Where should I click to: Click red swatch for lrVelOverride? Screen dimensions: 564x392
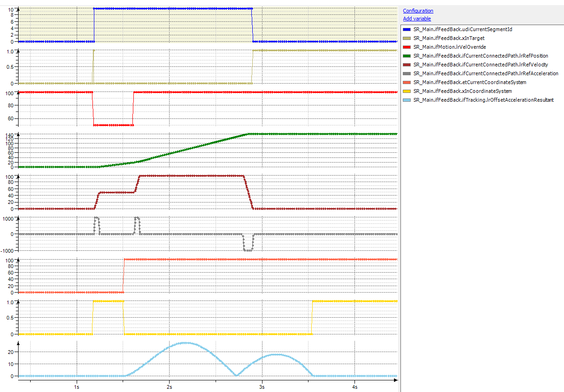pos(407,47)
